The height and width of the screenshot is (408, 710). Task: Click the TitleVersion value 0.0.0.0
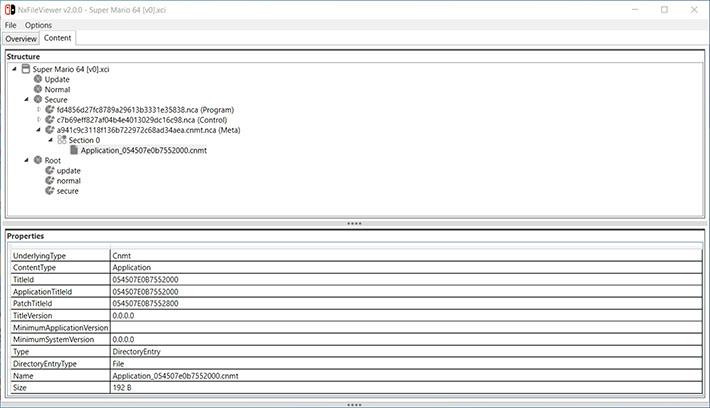point(123,316)
